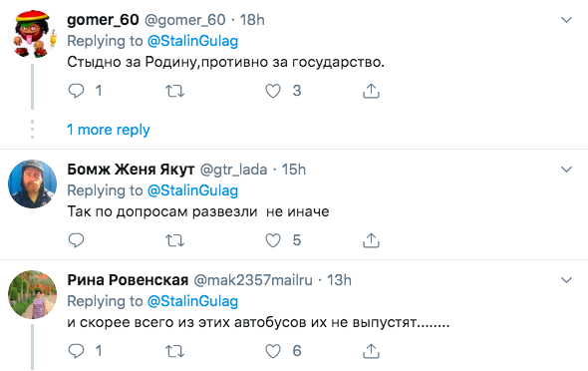
Task: Share Бомж Женя Якут's tweet
Action: click(372, 240)
